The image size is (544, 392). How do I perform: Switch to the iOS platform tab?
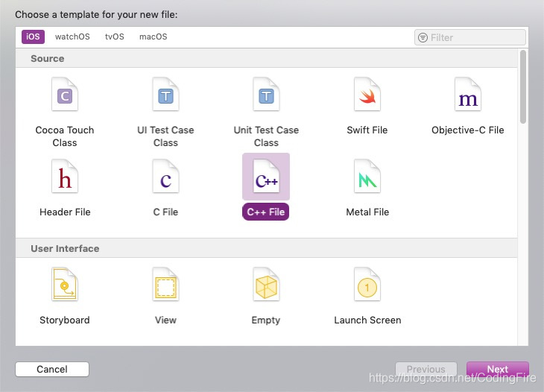pos(33,37)
